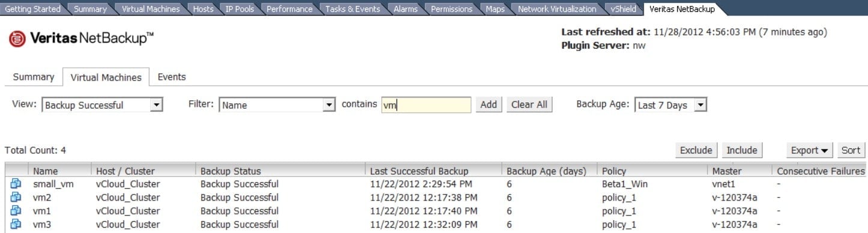Viewport: 868px width, 233px height.
Task: Click the Exclude button
Action: tap(696, 150)
